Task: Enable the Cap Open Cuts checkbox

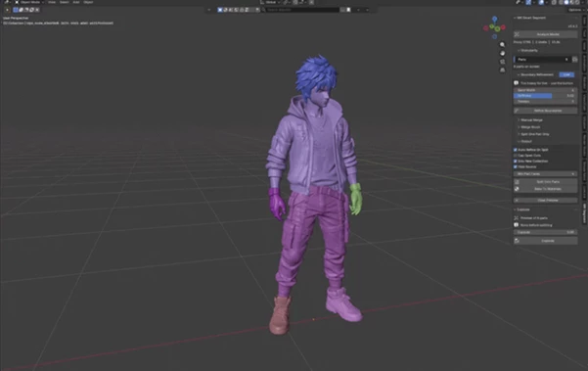Action: 516,156
